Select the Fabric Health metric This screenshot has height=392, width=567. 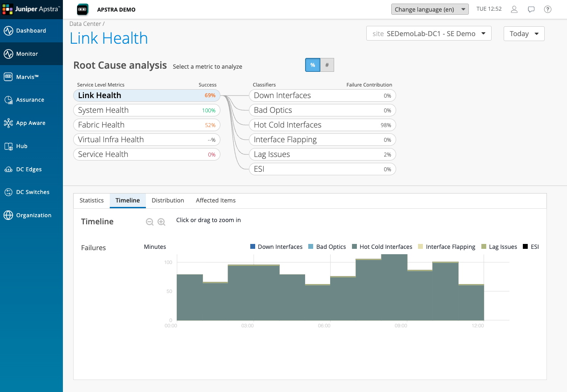click(147, 125)
